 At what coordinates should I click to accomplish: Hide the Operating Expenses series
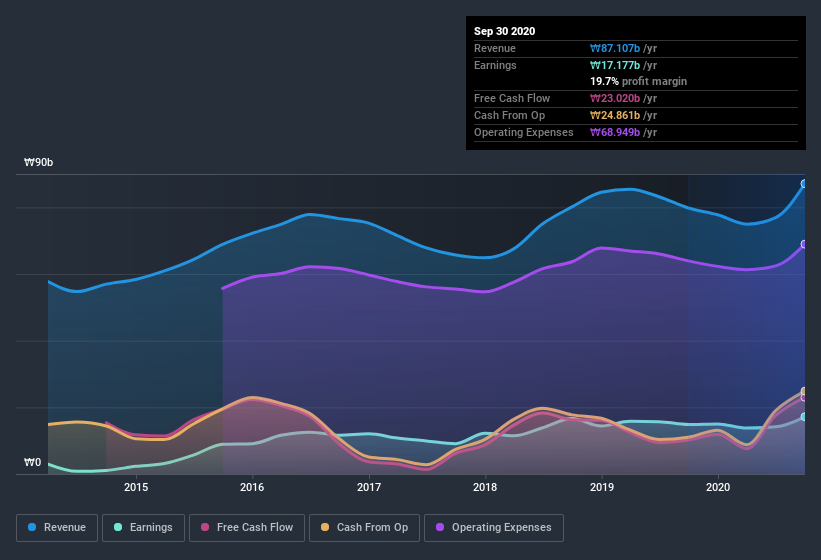(x=494, y=528)
